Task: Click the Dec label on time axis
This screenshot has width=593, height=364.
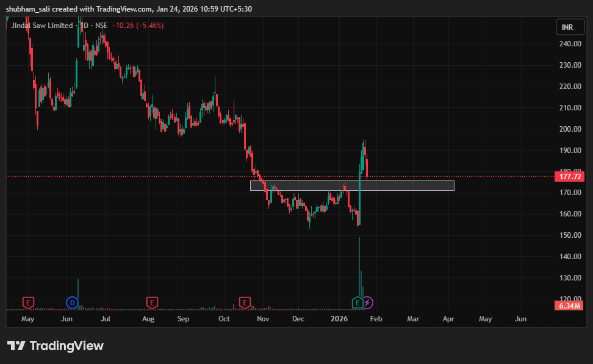Action: [x=298, y=319]
